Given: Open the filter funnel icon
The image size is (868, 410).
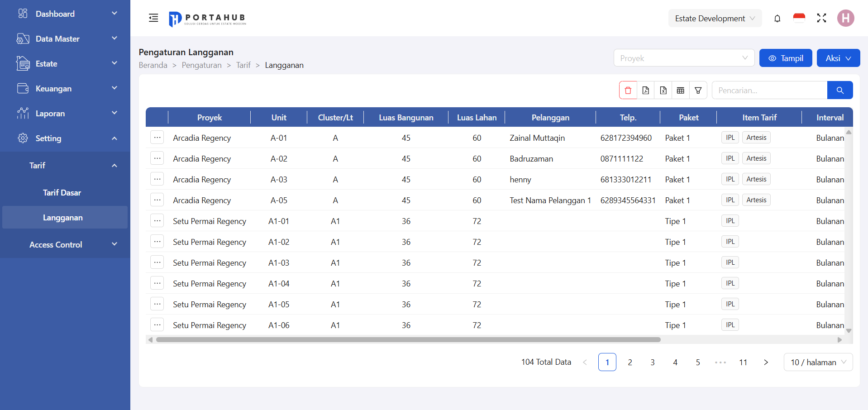Looking at the screenshot, I should (x=698, y=91).
